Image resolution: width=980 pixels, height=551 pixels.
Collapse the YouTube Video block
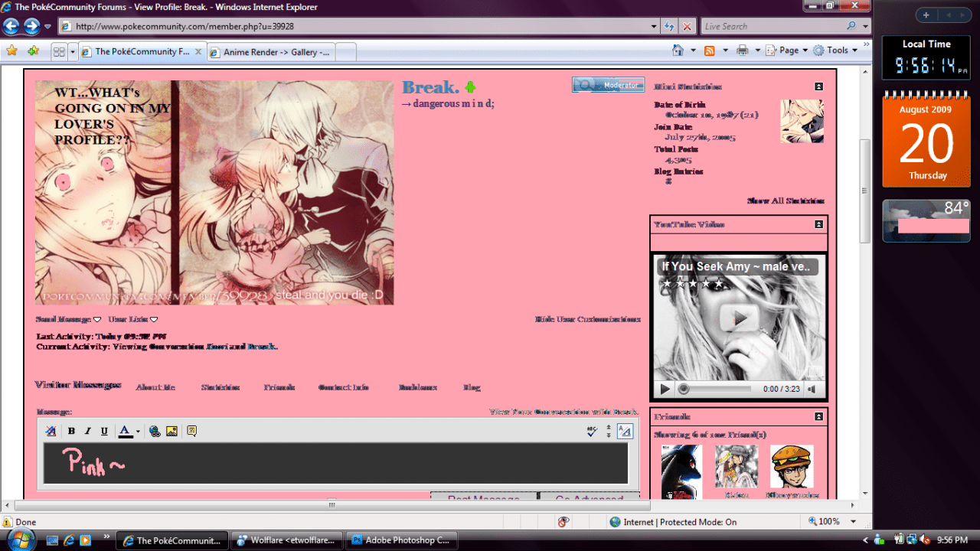point(818,224)
